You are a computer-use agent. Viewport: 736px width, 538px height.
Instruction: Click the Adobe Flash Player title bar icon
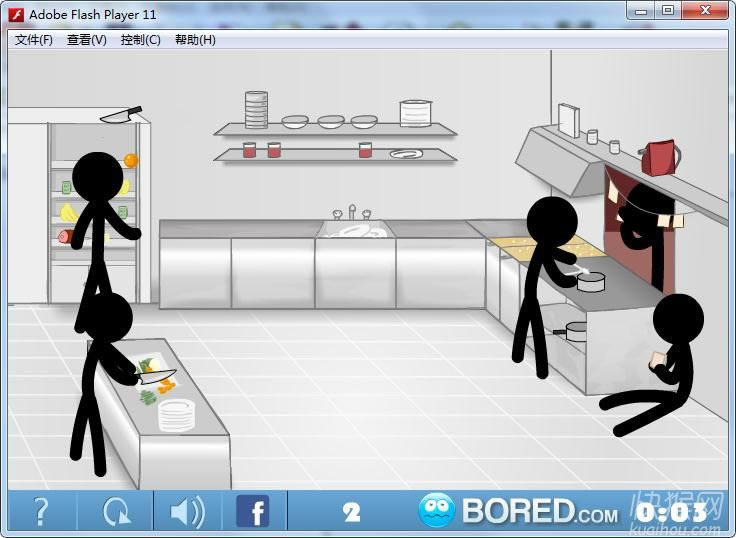16,14
